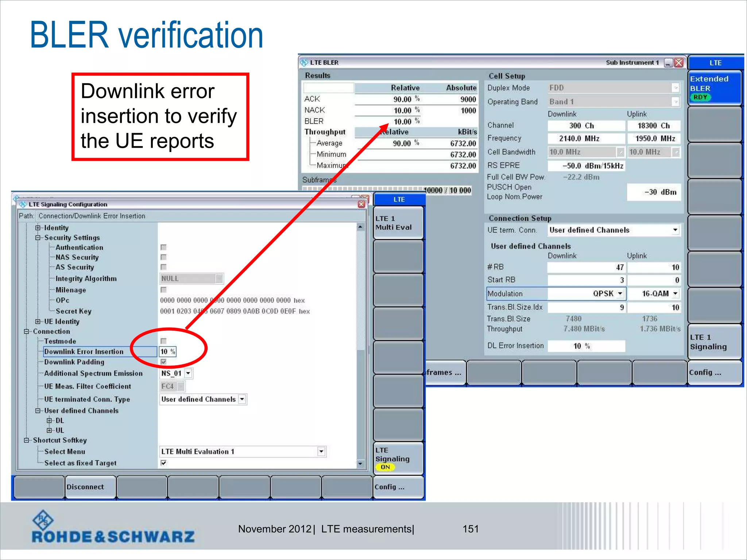This screenshot has height=560, width=747.
Task: Select the LTE 1 Multi Eval softkey
Action: click(x=399, y=223)
